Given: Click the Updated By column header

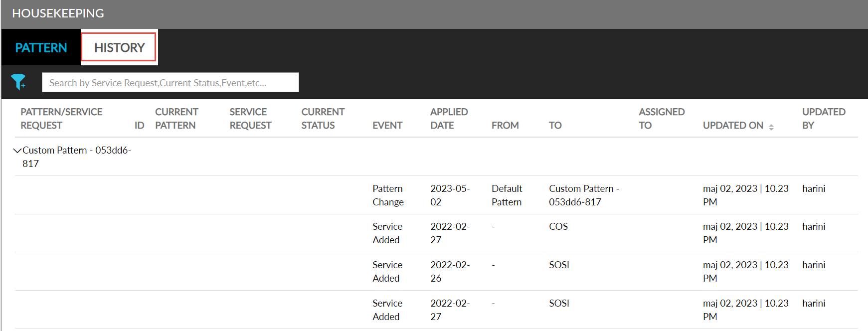Looking at the screenshot, I should [x=823, y=119].
